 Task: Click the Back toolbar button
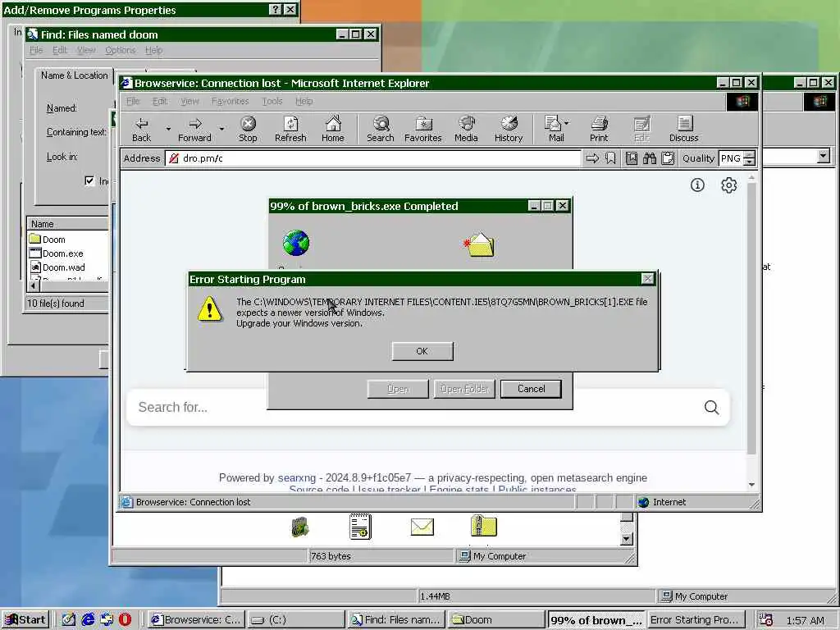point(141,130)
